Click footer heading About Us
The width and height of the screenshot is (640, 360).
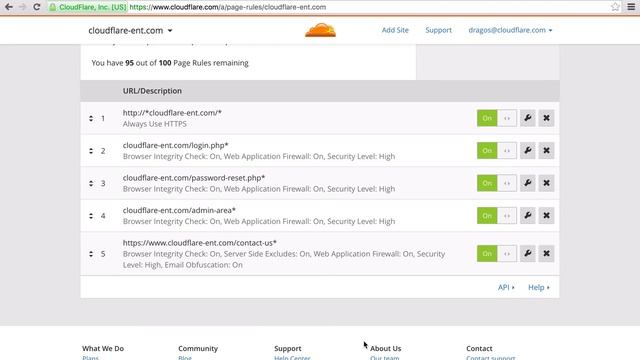[386, 349]
